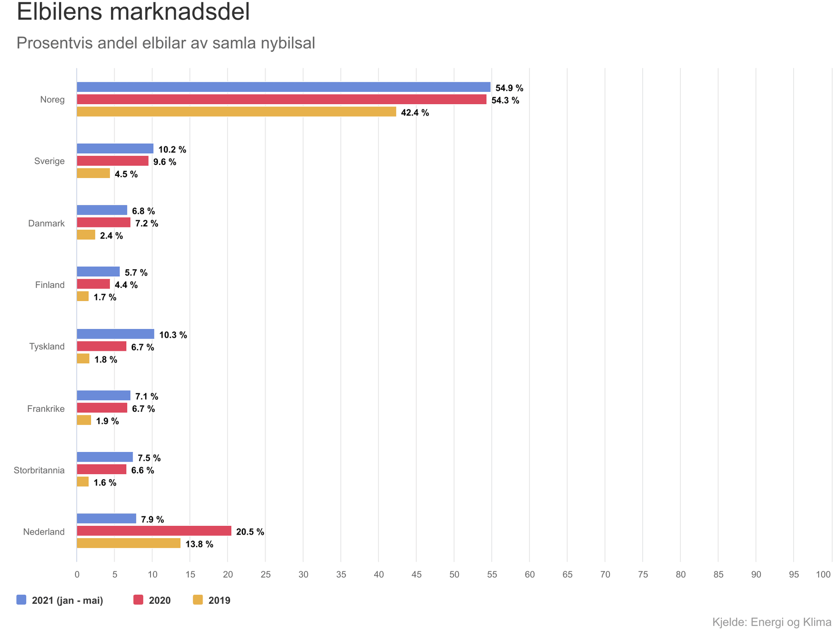The width and height of the screenshot is (840, 630).
Task: Click the "Elbilens marknadsdel" chart title
Action: point(133,12)
